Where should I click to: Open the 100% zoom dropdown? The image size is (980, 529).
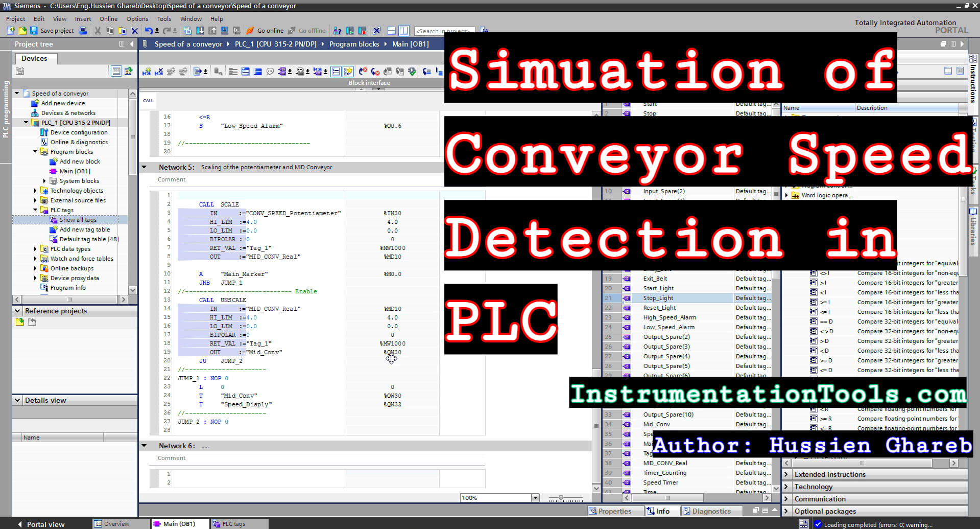coord(535,498)
